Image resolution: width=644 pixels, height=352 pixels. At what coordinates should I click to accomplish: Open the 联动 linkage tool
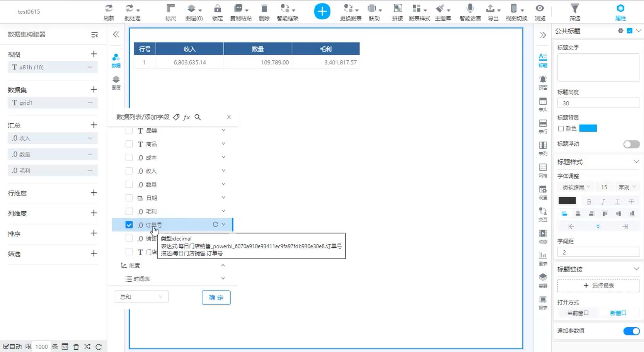pos(374,12)
